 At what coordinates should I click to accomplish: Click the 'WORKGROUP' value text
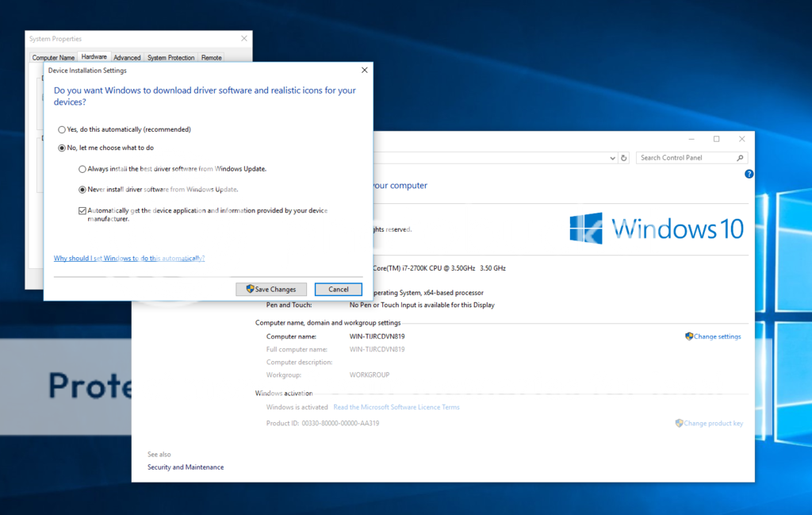pos(370,375)
